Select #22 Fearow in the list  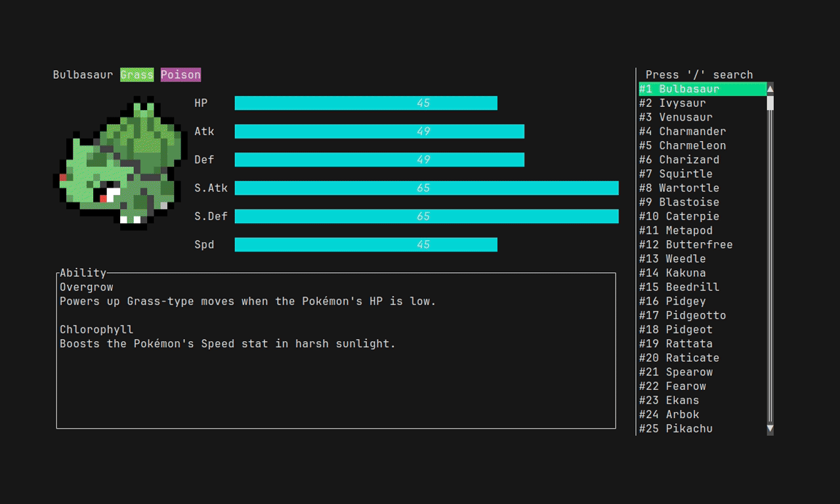click(703, 386)
